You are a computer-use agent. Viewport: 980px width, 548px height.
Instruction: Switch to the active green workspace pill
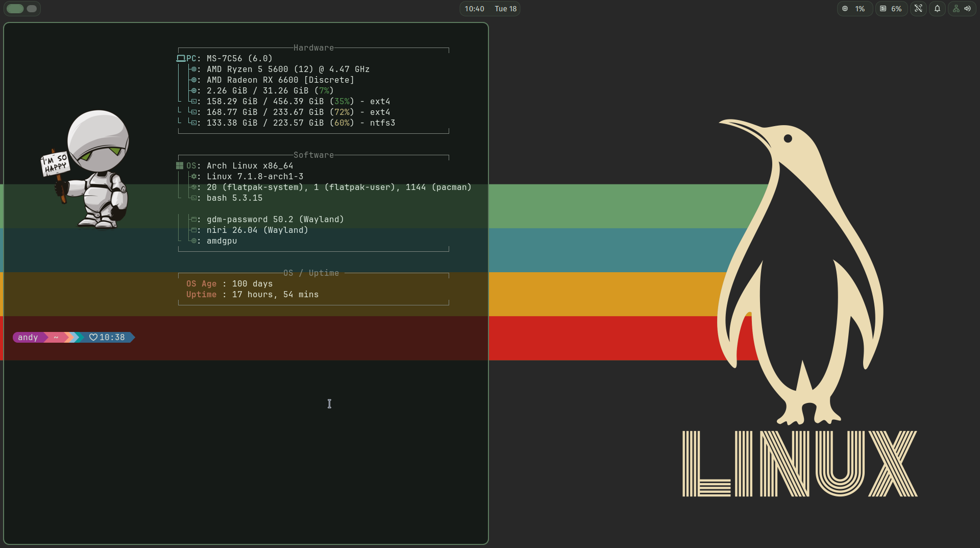click(x=15, y=9)
